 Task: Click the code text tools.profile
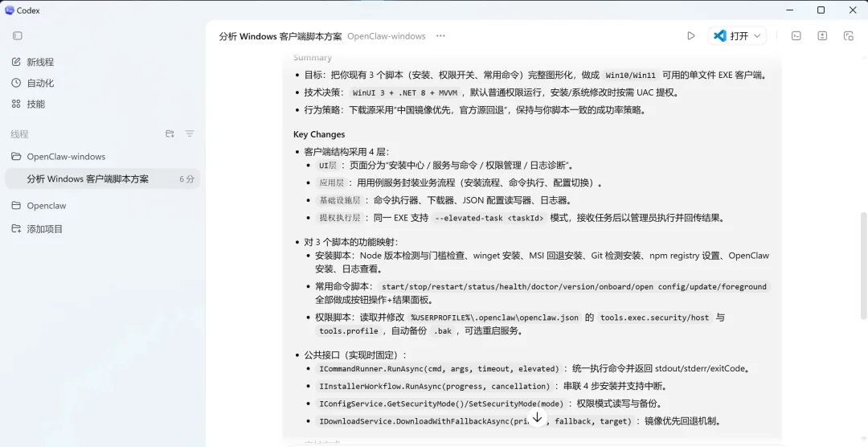(348, 331)
